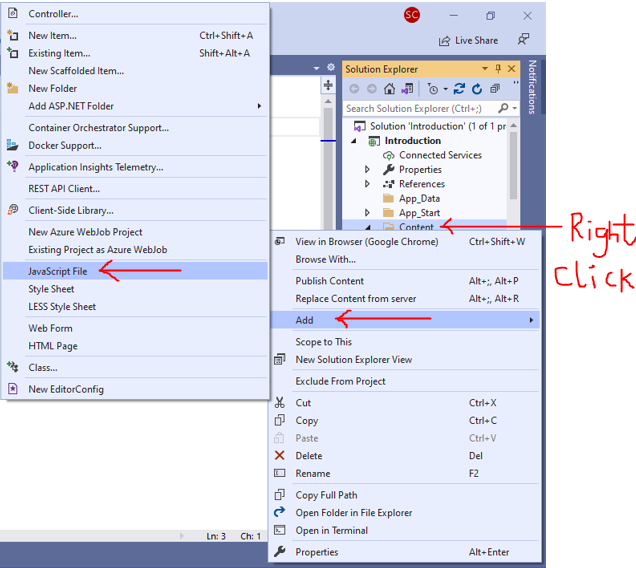Open the Notifications side tab
This screenshot has width=636, height=568.
[532, 87]
